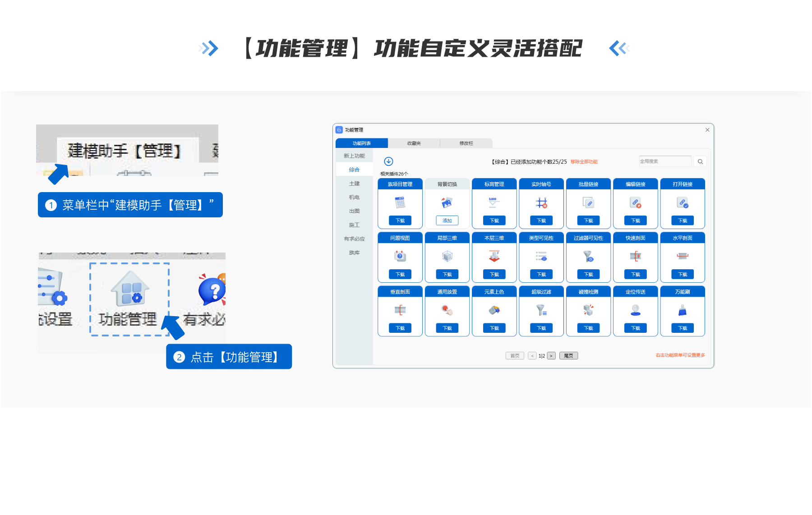Select 土建 category in the sidebar
This screenshot has height=515, width=812.
354,184
